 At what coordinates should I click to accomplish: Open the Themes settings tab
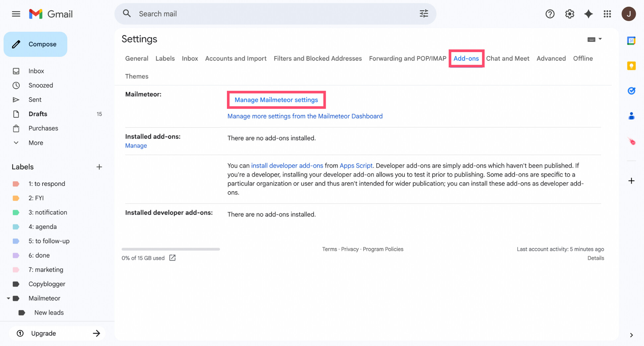pyautogui.click(x=136, y=76)
